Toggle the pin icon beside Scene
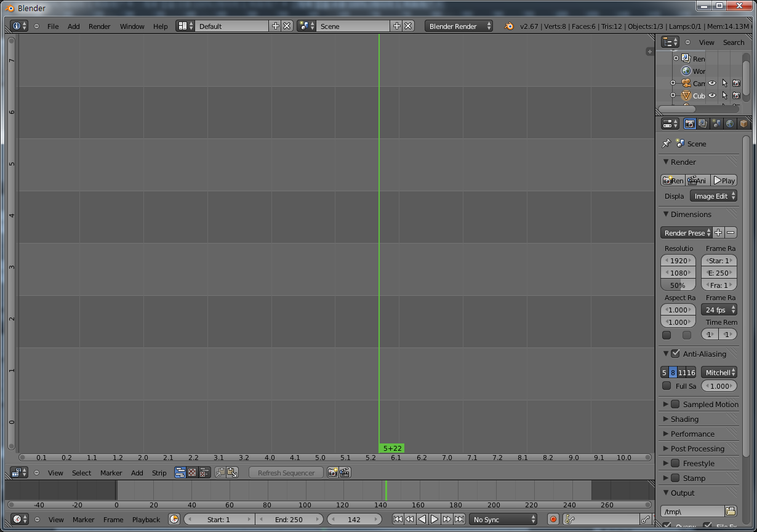The width and height of the screenshot is (757, 532). pos(666,143)
